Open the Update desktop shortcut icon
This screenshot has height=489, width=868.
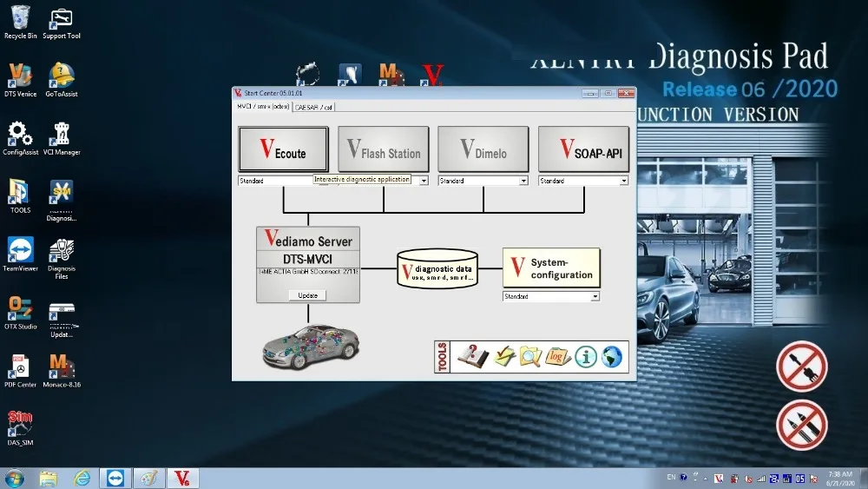(x=62, y=320)
